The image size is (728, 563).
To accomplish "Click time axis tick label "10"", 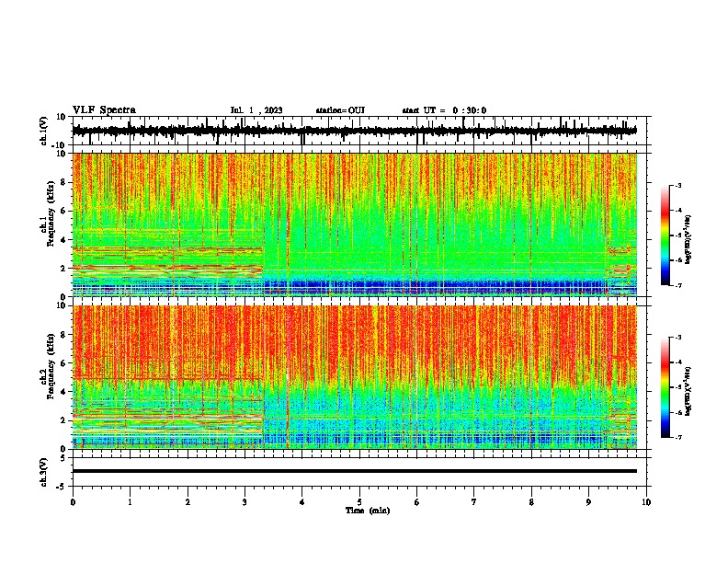I will (646, 502).
